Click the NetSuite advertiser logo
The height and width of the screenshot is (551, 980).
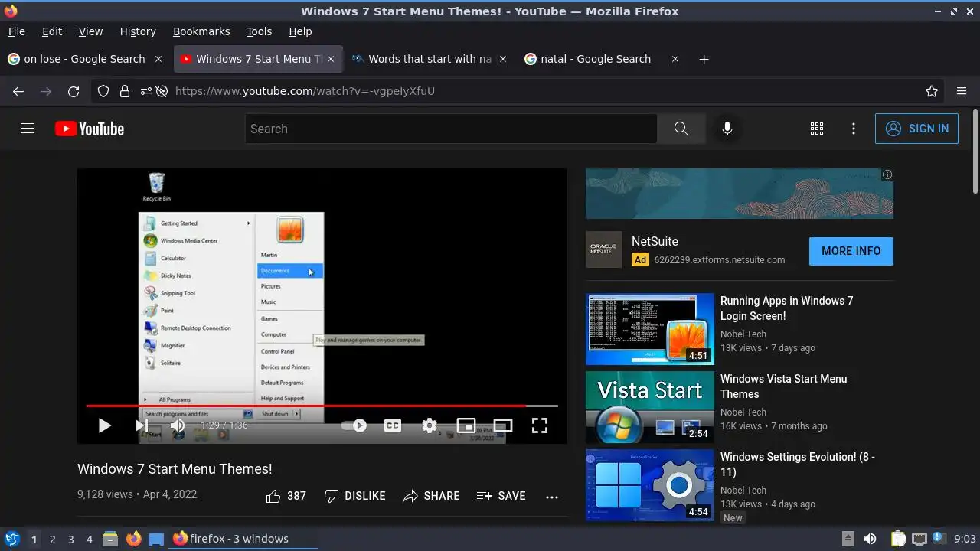point(604,249)
